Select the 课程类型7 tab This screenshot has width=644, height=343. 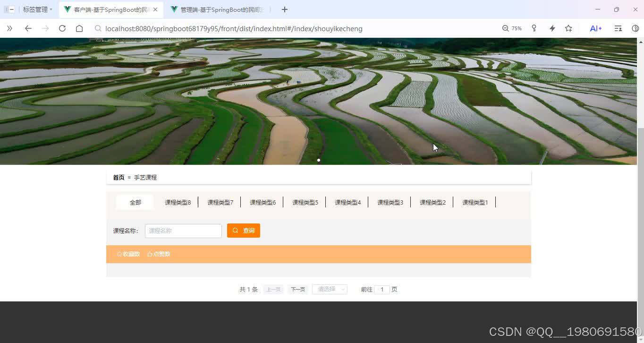pyautogui.click(x=220, y=202)
